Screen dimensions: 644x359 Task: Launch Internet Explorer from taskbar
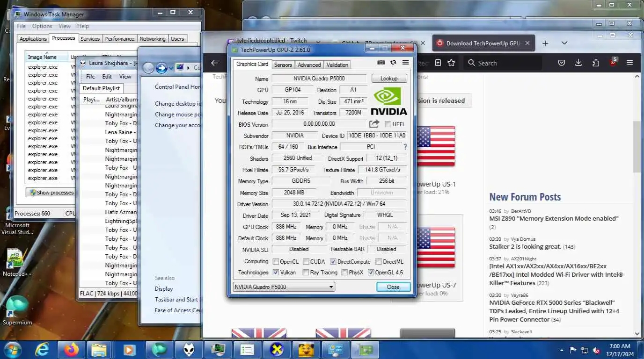pos(42,350)
